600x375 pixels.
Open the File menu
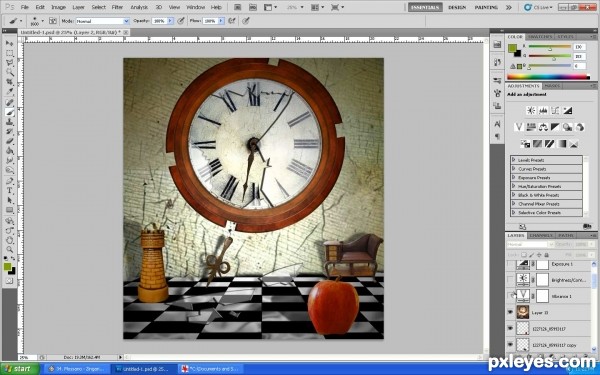coord(24,7)
